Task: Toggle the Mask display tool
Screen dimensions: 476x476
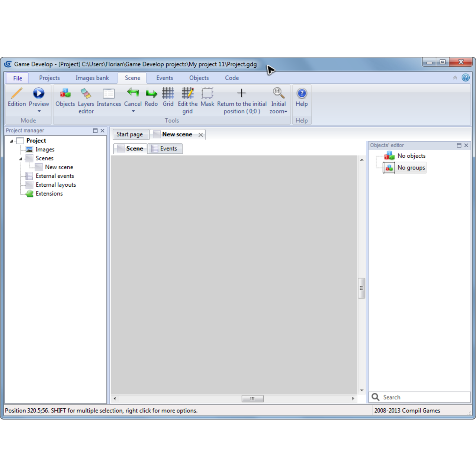Action: point(207,97)
